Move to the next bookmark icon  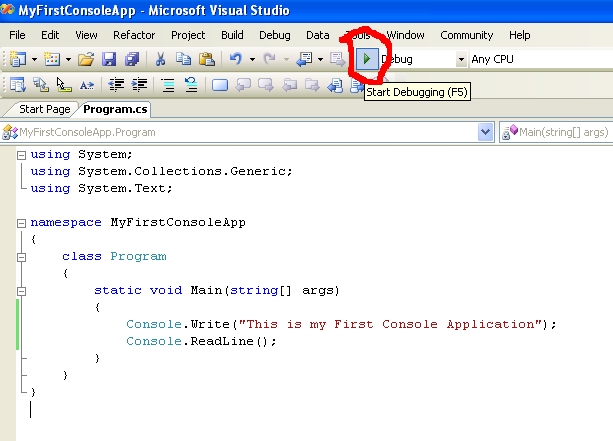[x=266, y=84]
